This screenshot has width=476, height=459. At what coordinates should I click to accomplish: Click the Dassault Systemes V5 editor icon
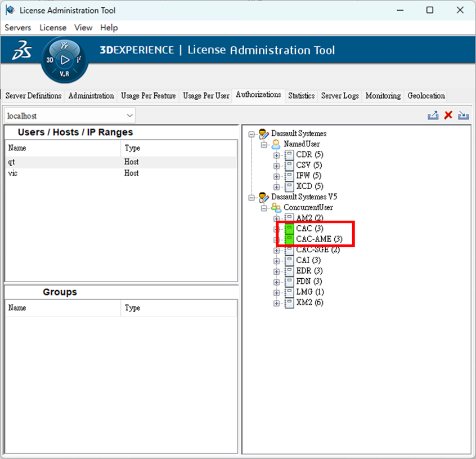tap(263, 197)
